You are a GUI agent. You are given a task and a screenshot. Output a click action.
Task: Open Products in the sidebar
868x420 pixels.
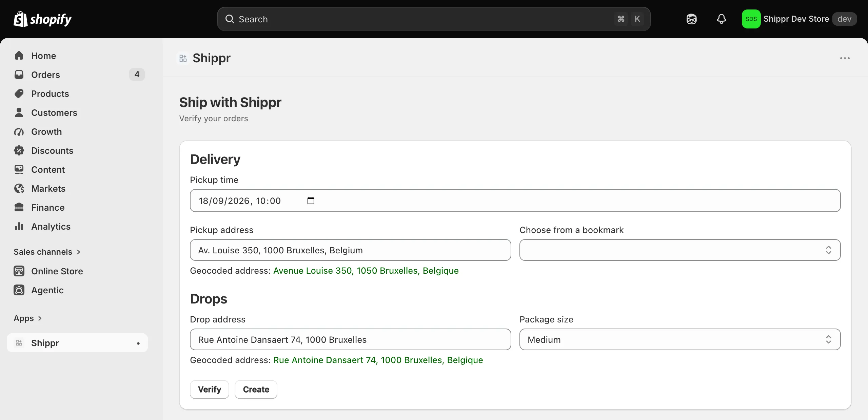pos(77,93)
